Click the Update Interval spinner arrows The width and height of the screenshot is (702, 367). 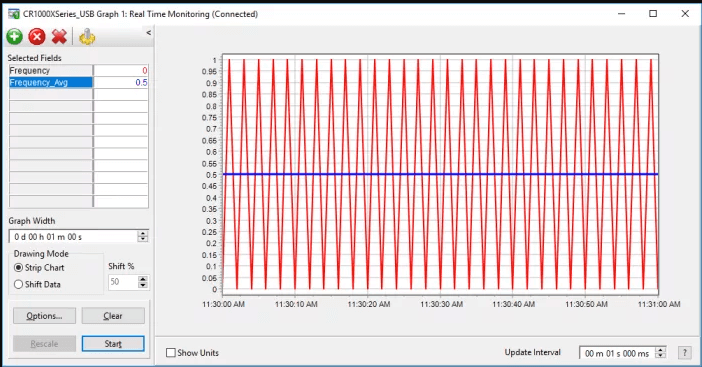coord(660,353)
